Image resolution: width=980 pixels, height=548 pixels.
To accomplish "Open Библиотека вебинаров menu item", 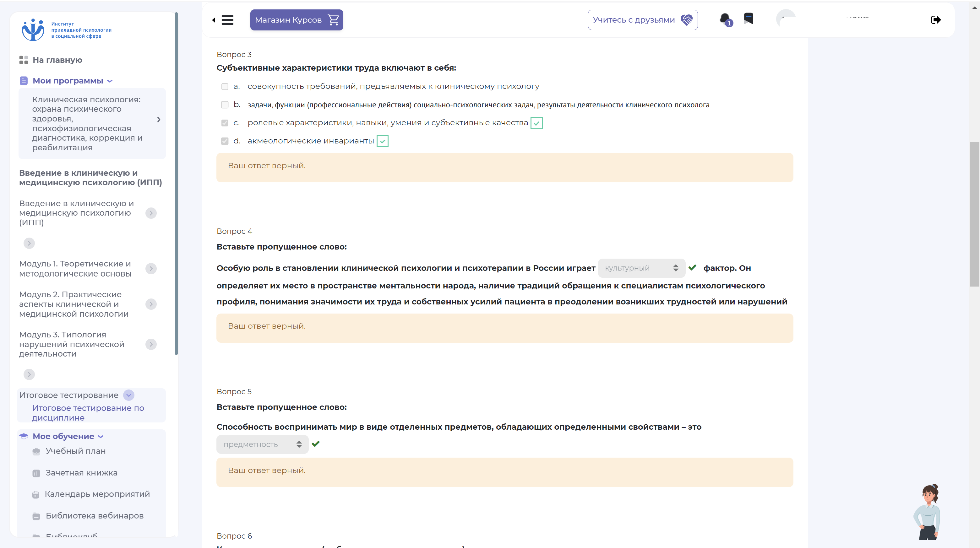I will click(x=95, y=516).
